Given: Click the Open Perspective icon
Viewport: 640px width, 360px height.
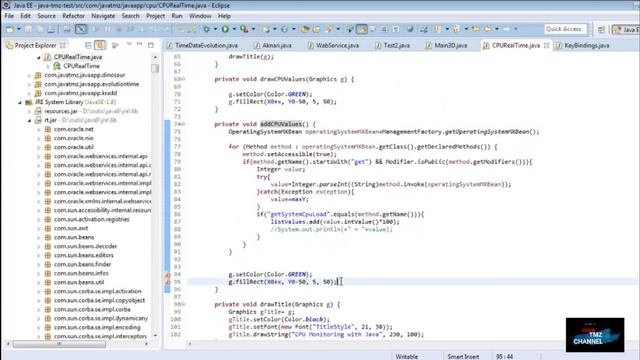Looking at the screenshot, I should [x=601, y=29].
